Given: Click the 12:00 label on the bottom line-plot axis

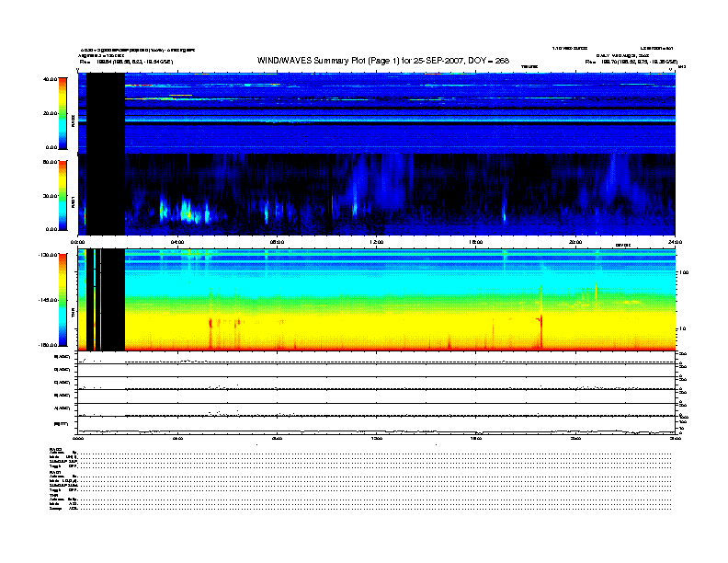Looking at the screenshot, I should point(377,438).
